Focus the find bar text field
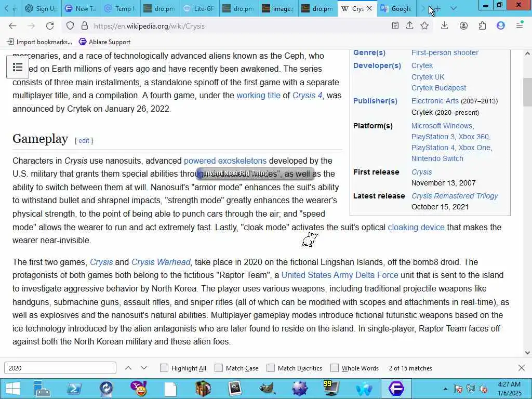 point(60,368)
